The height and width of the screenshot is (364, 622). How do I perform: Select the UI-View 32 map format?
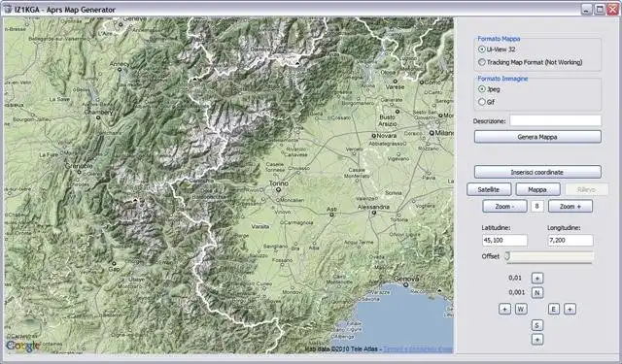coord(497,50)
